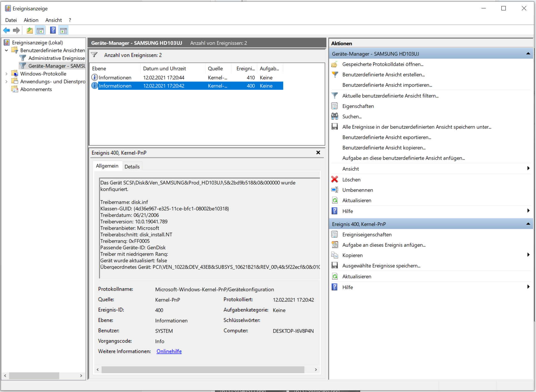Click the event detail horizontal scrollbar
This screenshot has width=536, height=392.
coord(203,370)
